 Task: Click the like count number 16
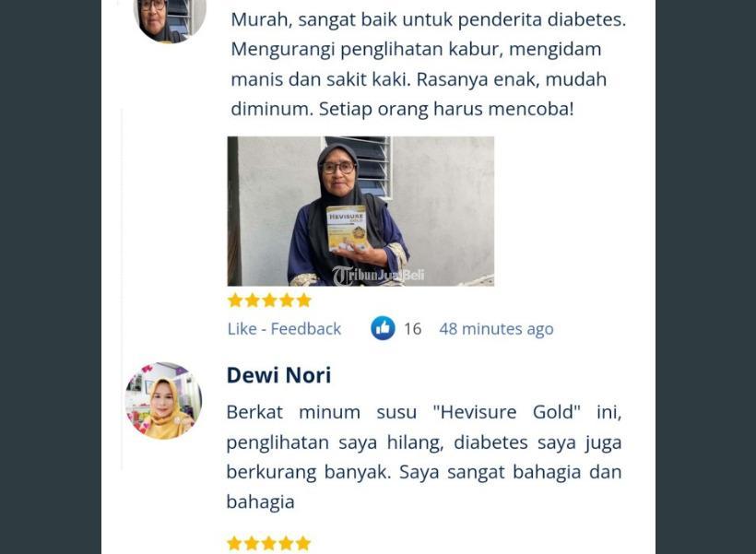[x=413, y=329]
